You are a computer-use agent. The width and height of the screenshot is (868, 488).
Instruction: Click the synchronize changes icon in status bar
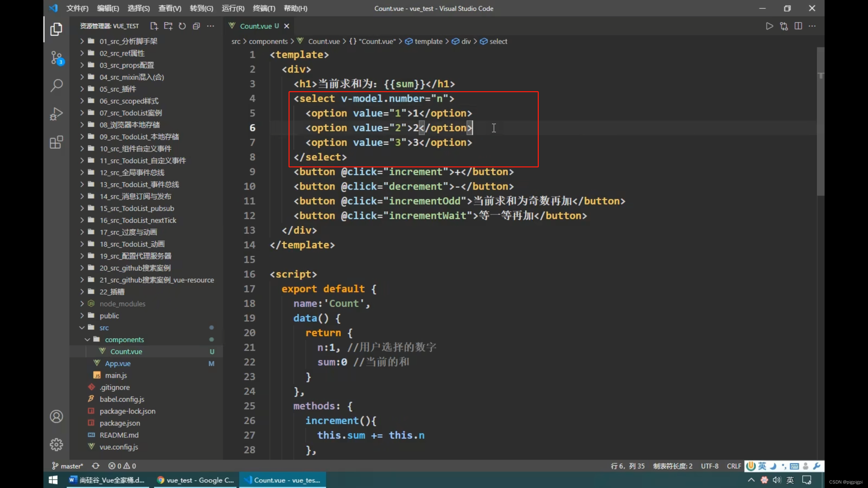(x=96, y=466)
